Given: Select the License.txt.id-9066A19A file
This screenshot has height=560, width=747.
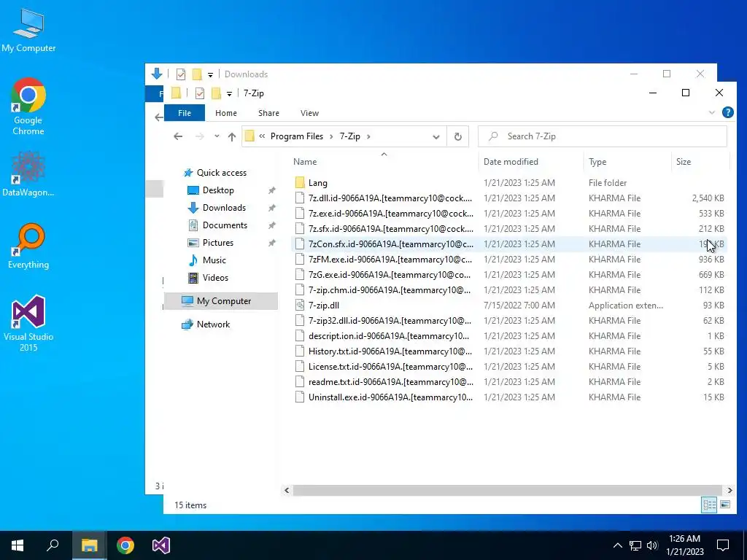Looking at the screenshot, I should click(x=508, y=367).
